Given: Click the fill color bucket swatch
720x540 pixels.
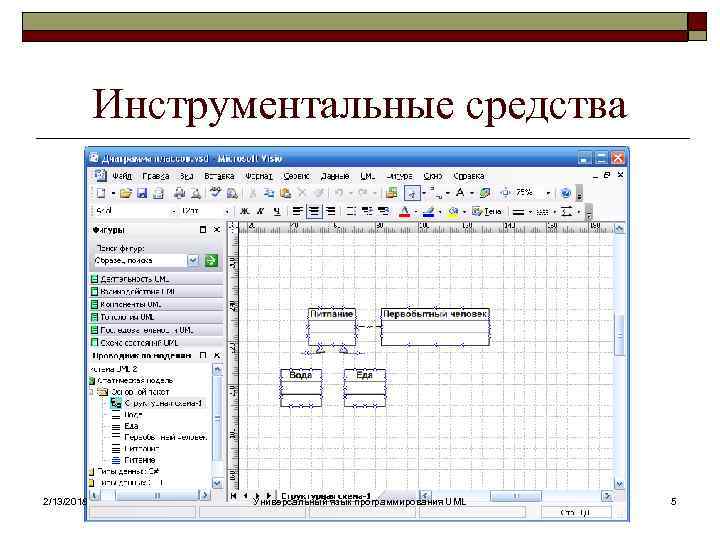Looking at the screenshot, I should pos(453,212).
